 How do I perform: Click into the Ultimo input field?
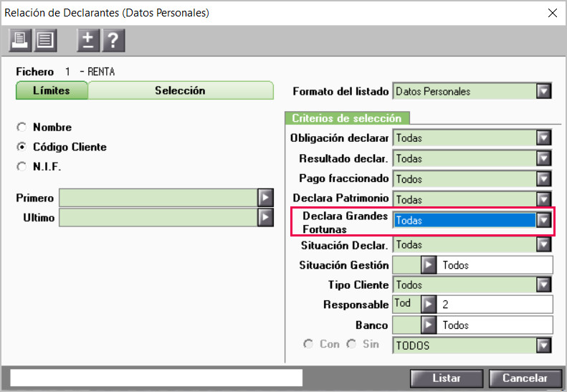pos(158,217)
